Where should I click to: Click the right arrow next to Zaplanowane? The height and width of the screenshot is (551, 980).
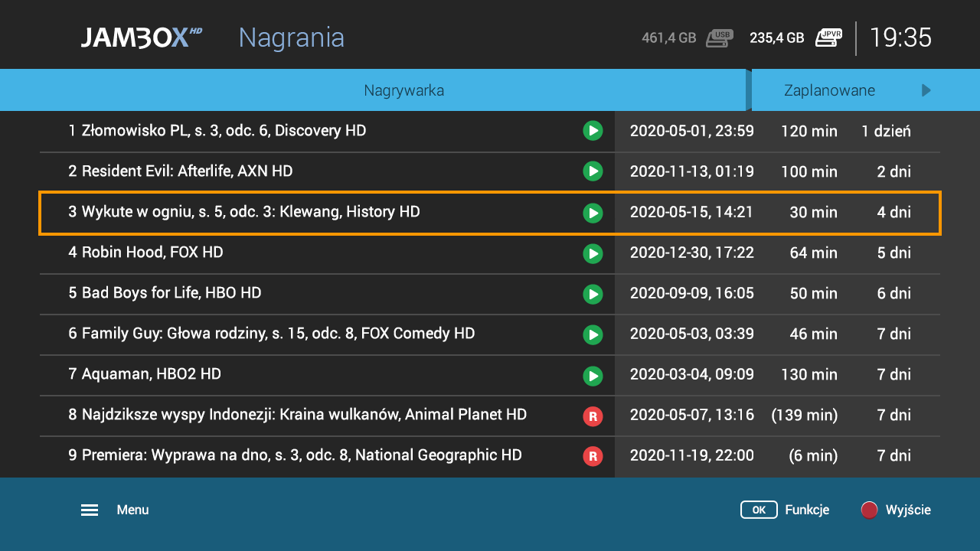pyautogui.click(x=926, y=90)
